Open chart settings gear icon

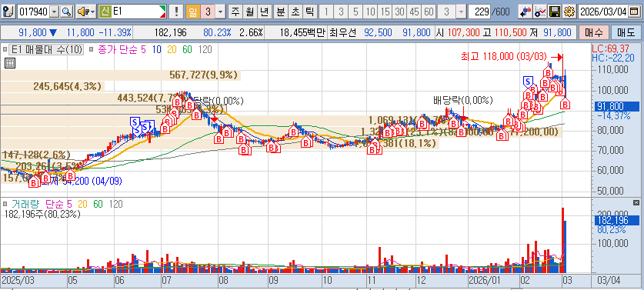pos(569,12)
